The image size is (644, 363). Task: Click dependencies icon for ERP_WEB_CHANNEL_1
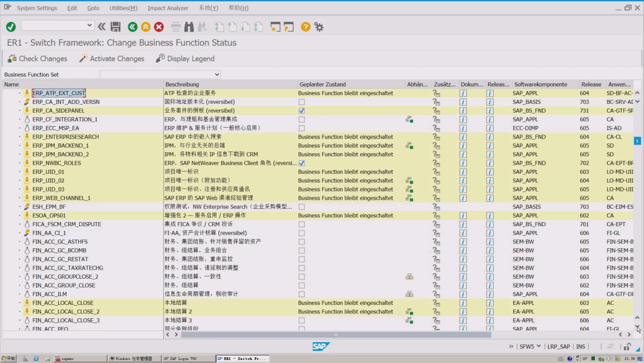click(410, 198)
